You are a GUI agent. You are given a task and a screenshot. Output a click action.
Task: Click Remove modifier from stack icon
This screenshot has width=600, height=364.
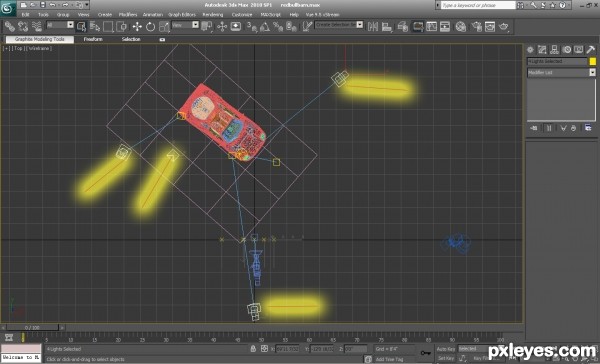click(573, 128)
